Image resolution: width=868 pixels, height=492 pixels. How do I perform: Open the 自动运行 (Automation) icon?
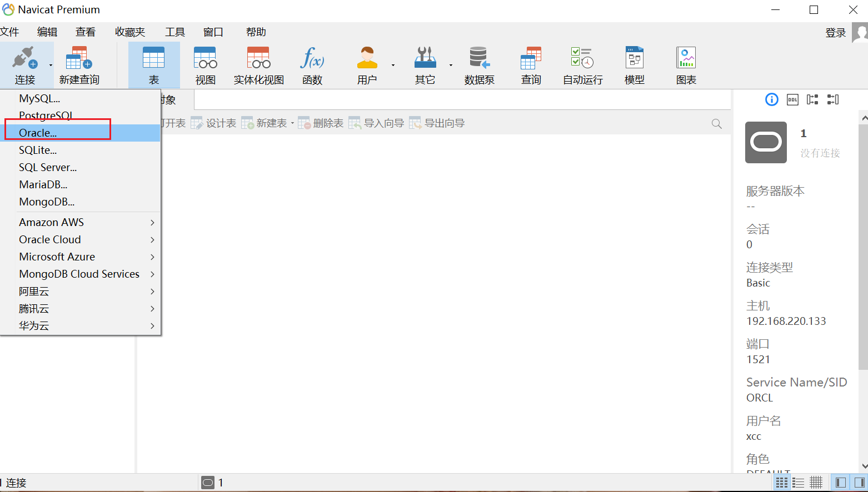582,64
